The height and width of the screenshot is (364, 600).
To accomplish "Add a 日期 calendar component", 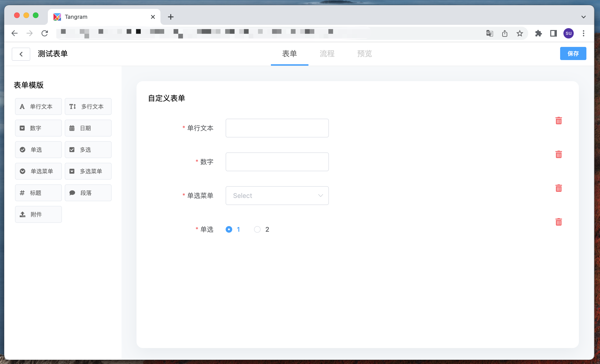I will (x=88, y=128).
